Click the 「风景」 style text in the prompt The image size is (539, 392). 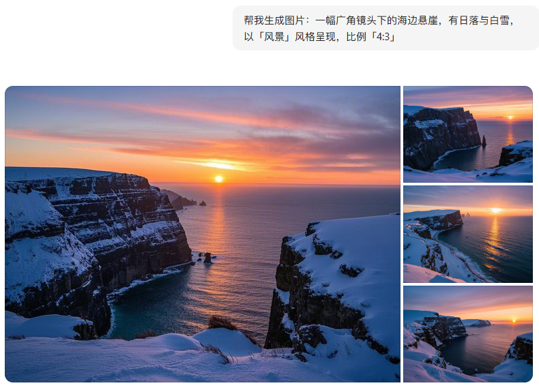[274, 36]
